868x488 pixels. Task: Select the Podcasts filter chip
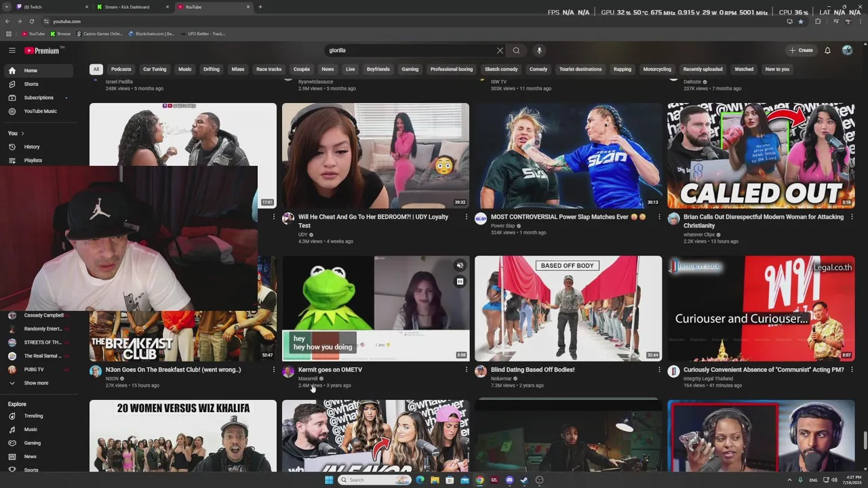[x=121, y=69]
